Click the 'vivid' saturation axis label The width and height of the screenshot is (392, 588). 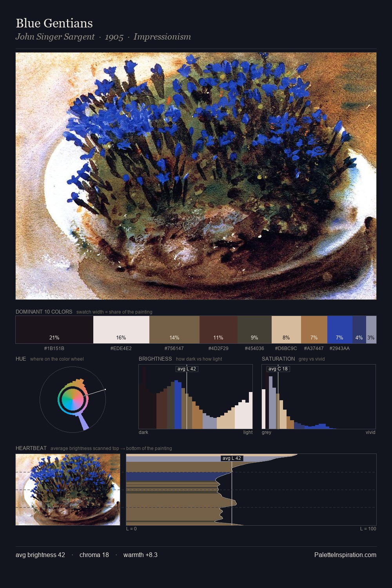coord(370,432)
